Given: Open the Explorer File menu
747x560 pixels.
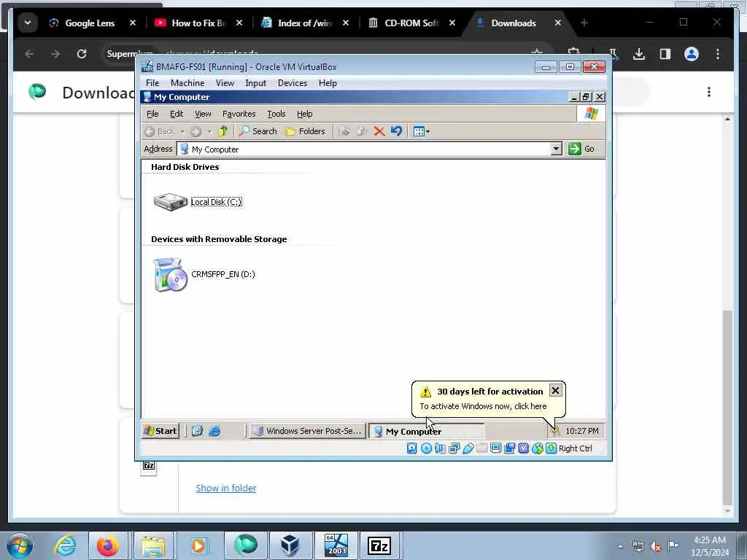Looking at the screenshot, I should [152, 114].
